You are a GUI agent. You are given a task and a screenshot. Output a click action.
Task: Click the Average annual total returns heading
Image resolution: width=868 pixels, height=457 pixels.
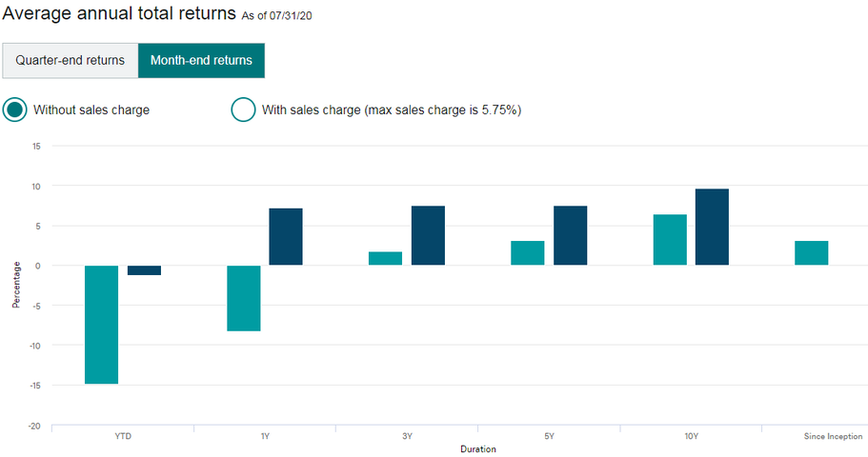tap(119, 13)
